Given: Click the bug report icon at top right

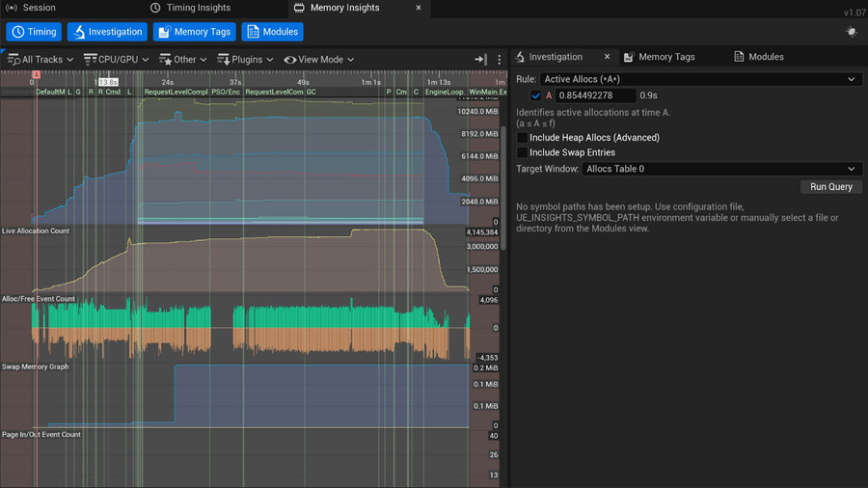Looking at the screenshot, I should coord(852,32).
